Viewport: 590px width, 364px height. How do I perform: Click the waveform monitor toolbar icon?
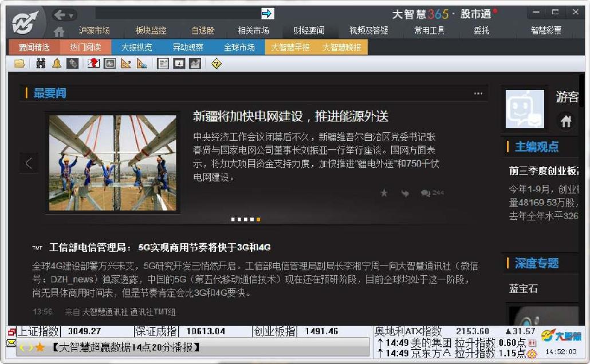coord(110,64)
